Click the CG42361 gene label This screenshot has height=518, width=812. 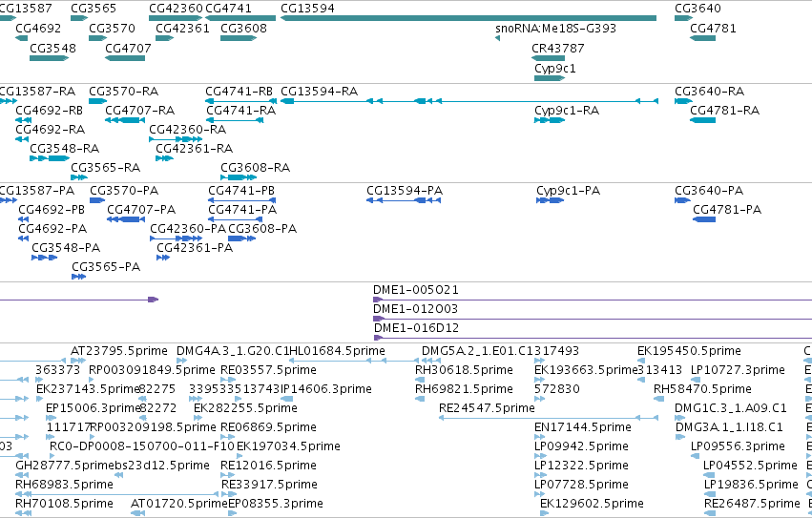click(182, 28)
